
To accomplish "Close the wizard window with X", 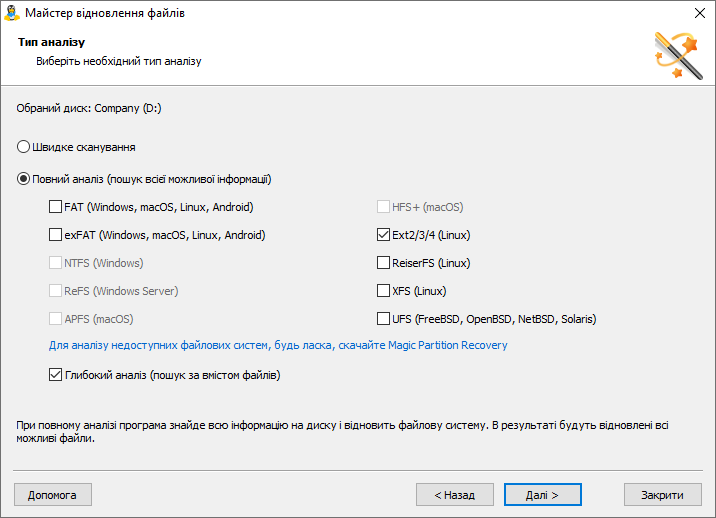I will tap(698, 13).
